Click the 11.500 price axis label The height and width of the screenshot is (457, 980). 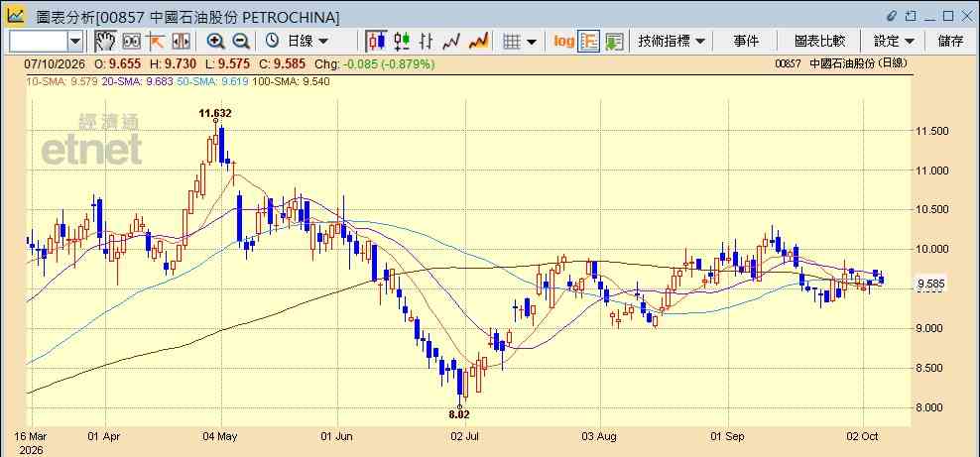click(931, 131)
